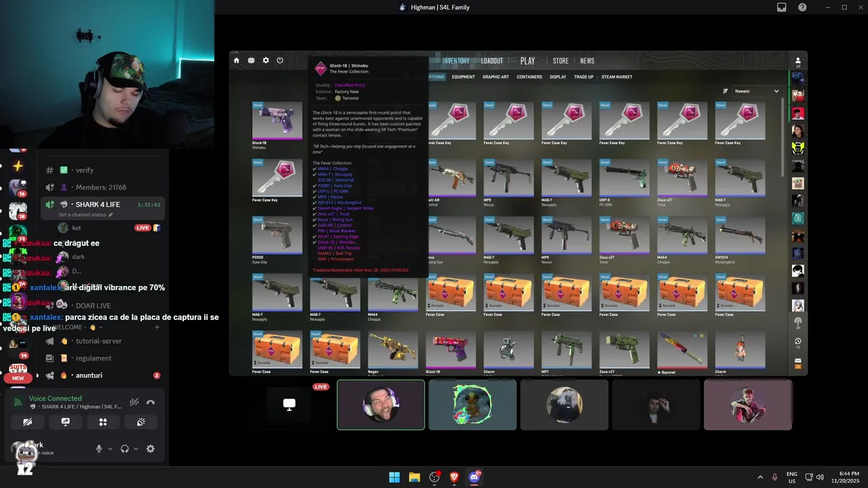This screenshot has height=488, width=868.
Task: Open Discord user settings gear
Action: pos(151,449)
